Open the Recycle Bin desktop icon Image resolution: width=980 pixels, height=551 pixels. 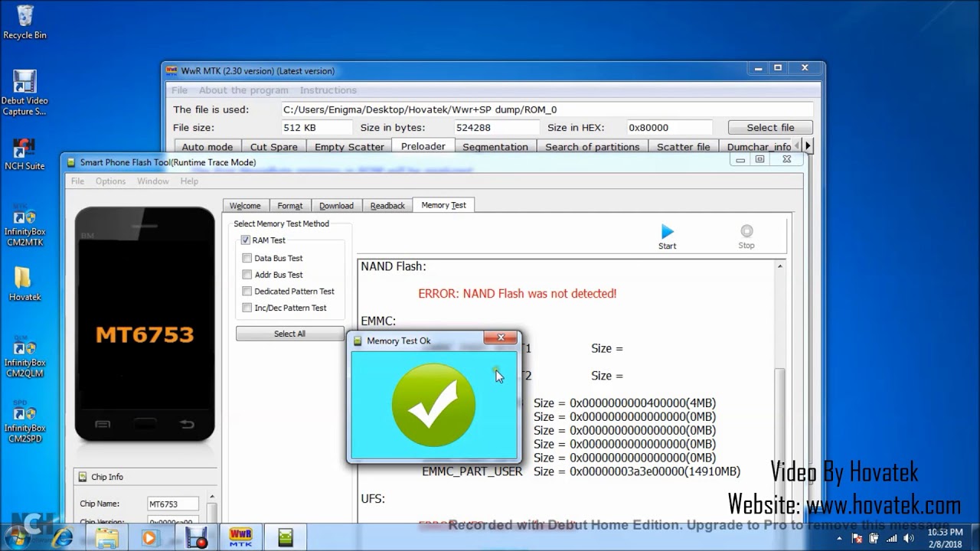24,21
